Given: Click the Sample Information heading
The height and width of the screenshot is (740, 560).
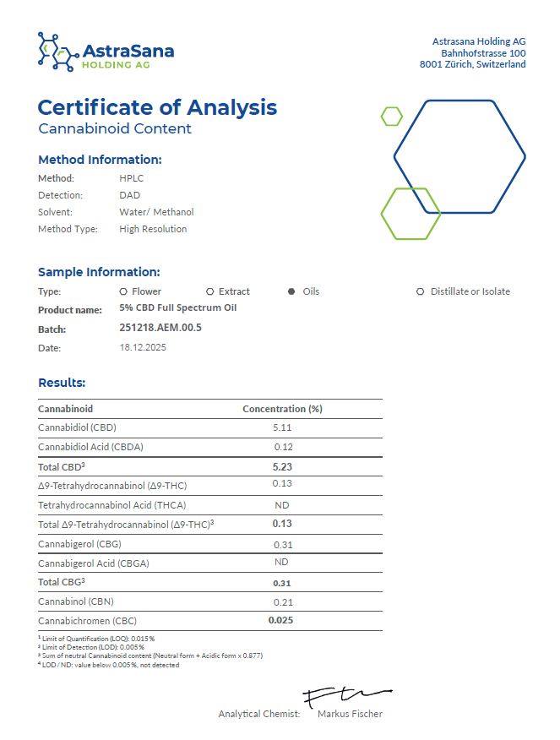Looking at the screenshot, I should (99, 272).
